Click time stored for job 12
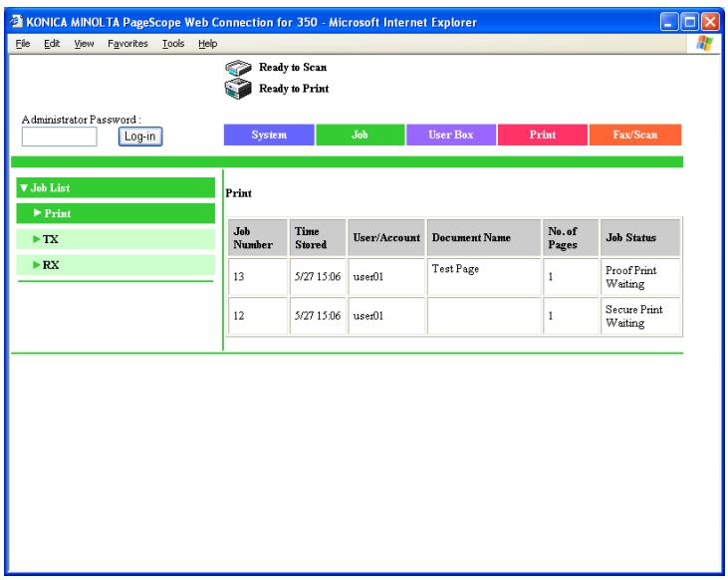This screenshot has height=580, width=728. pos(318,316)
